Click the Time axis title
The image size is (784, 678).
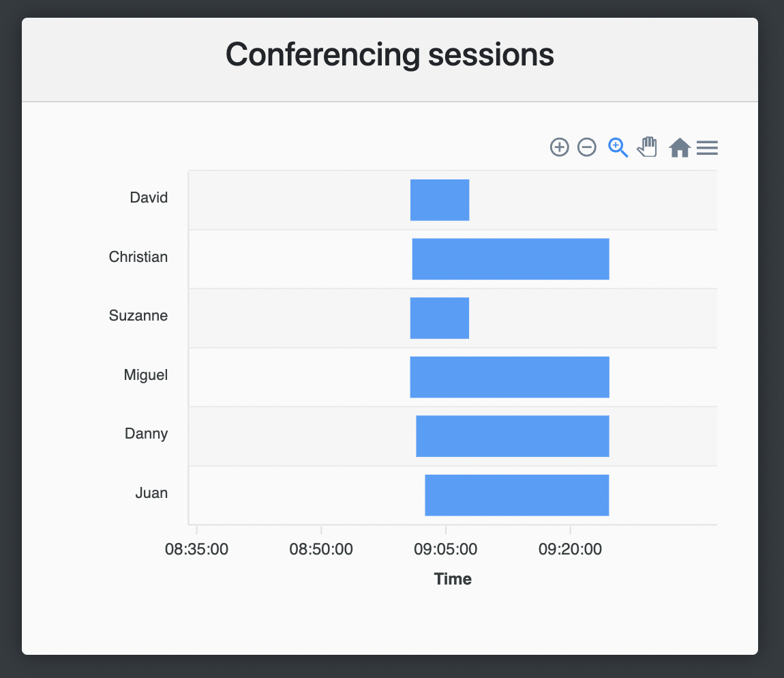click(x=453, y=579)
